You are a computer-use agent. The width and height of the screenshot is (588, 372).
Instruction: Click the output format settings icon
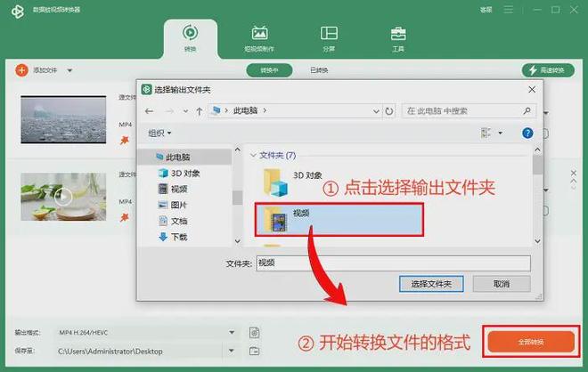[x=254, y=332]
